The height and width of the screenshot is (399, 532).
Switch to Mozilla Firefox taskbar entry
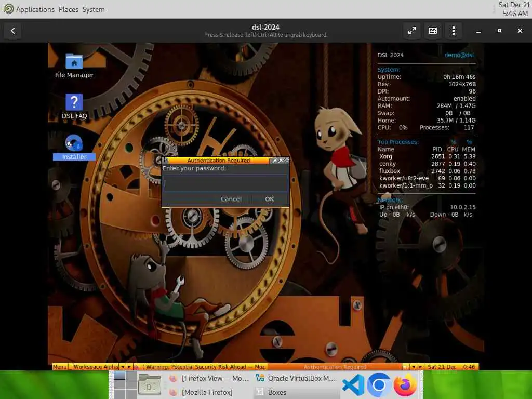coord(209,392)
